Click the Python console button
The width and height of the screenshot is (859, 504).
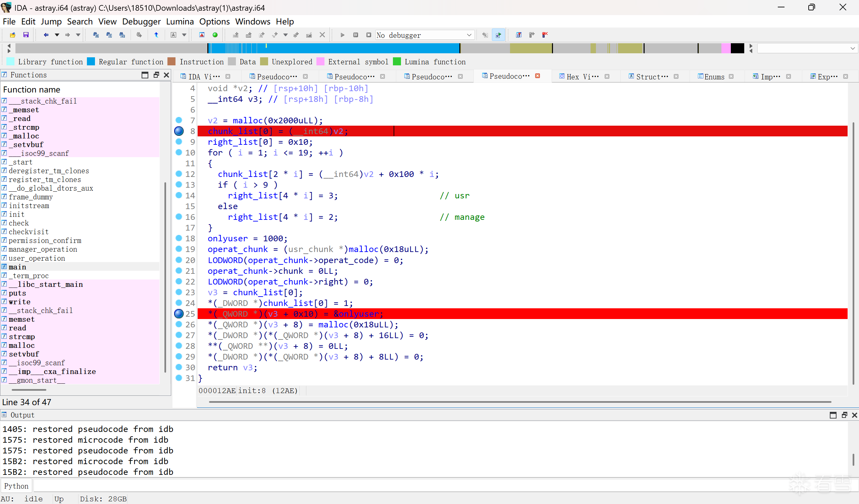coord(16,486)
